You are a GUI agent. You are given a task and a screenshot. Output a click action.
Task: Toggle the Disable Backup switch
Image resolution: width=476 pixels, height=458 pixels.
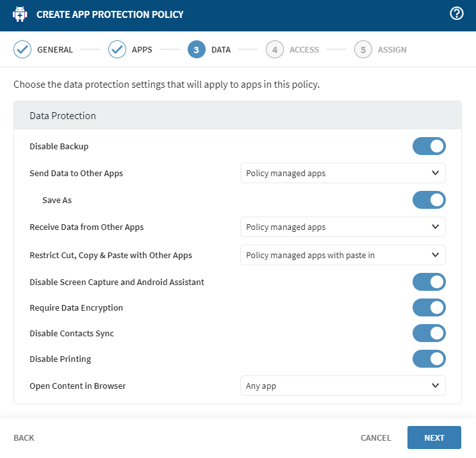[x=429, y=146]
